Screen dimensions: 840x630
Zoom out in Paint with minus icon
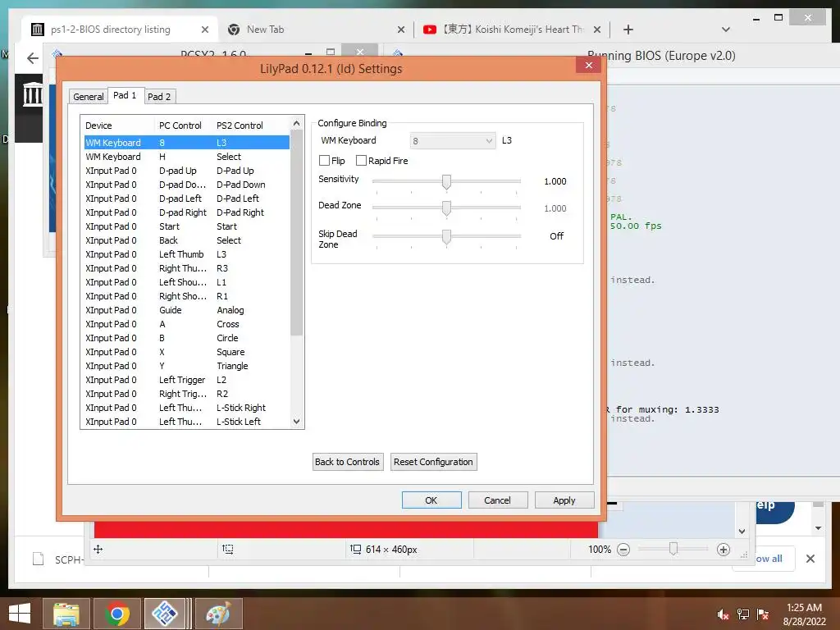tap(623, 550)
